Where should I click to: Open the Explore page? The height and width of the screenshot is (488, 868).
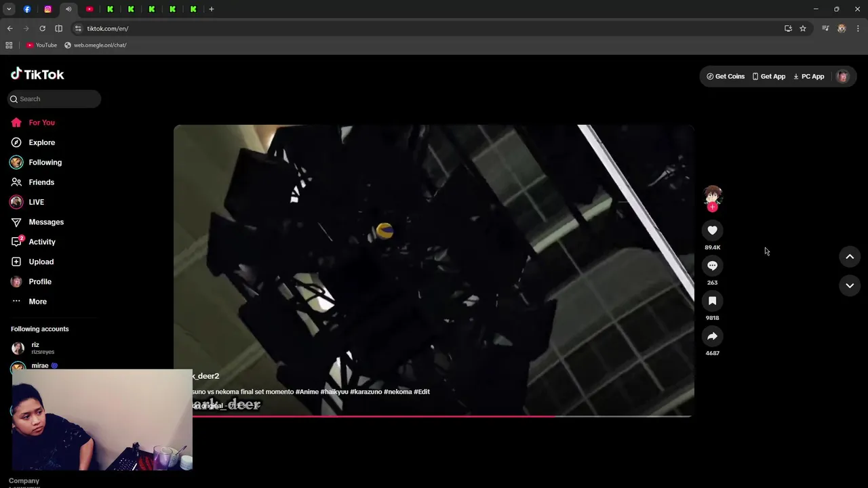tap(33, 142)
